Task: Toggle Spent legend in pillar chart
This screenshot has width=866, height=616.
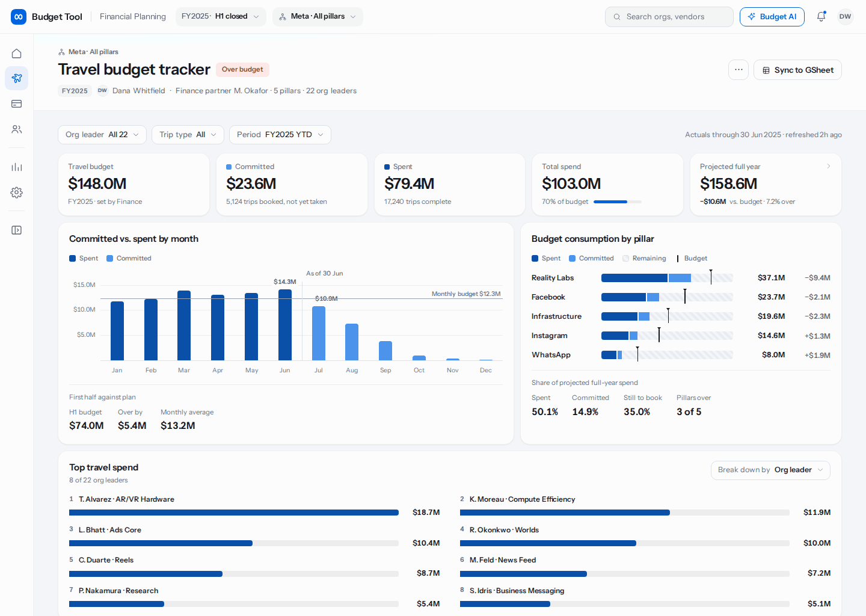Action: tap(546, 259)
